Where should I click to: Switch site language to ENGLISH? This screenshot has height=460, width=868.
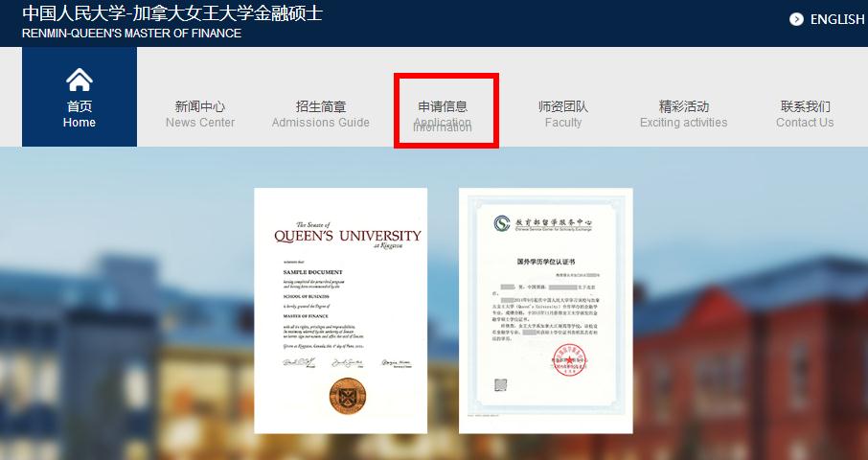click(836, 19)
